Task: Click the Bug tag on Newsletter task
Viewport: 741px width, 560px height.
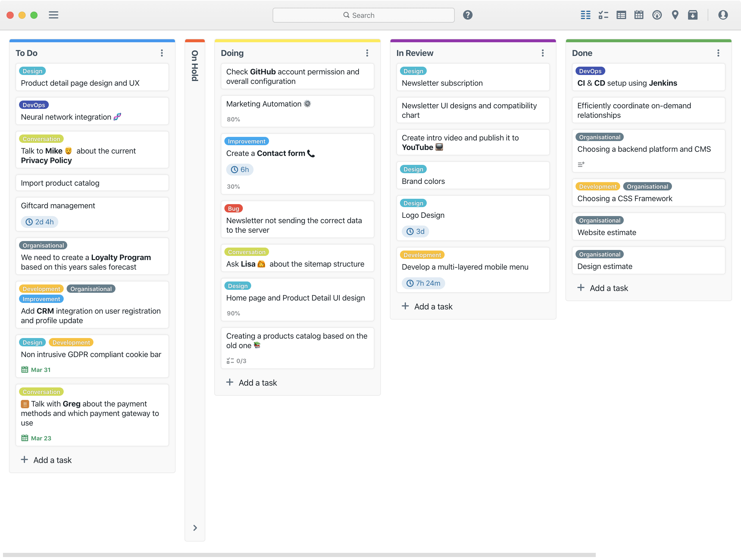Action: pyautogui.click(x=234, y=208)
